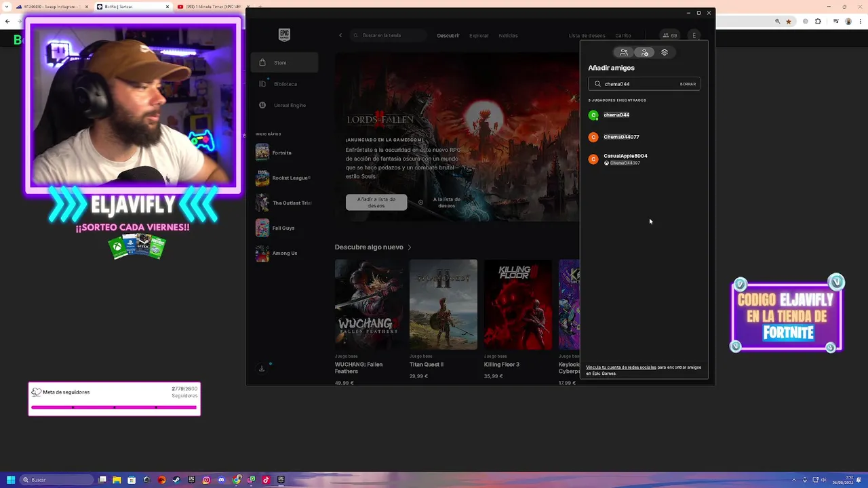Expand Descubre algo nuevo section arrow
Viewport: 868px width, 488px height.
tap(410, 247)
